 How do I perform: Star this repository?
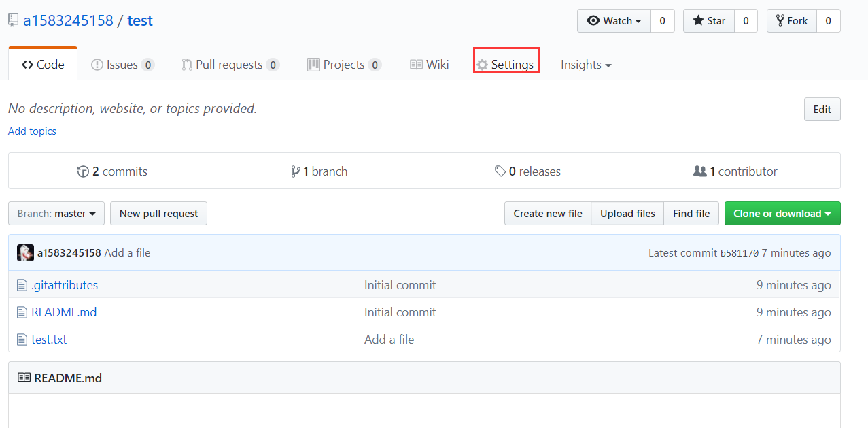coord(708,21)
